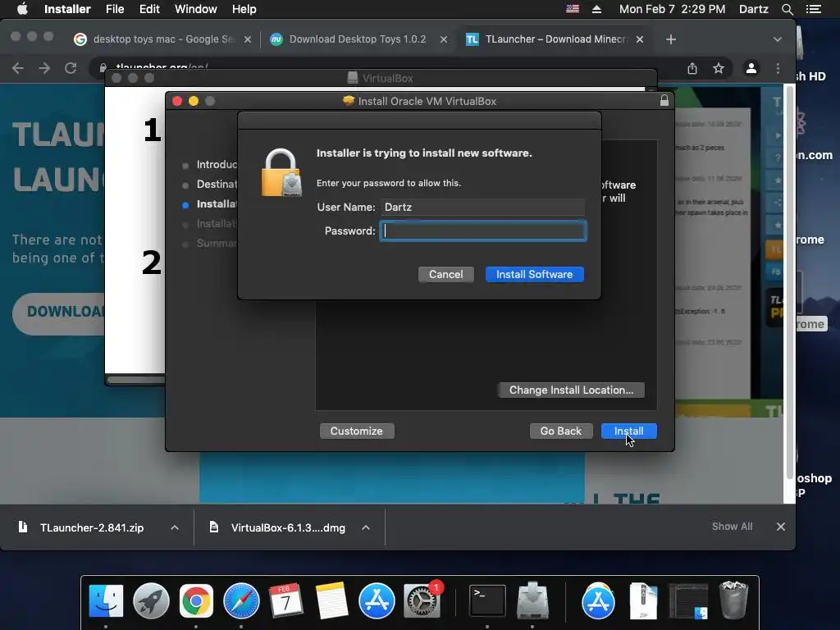Click the blue Install button
The image size is (840, 630).
(628, 431)
